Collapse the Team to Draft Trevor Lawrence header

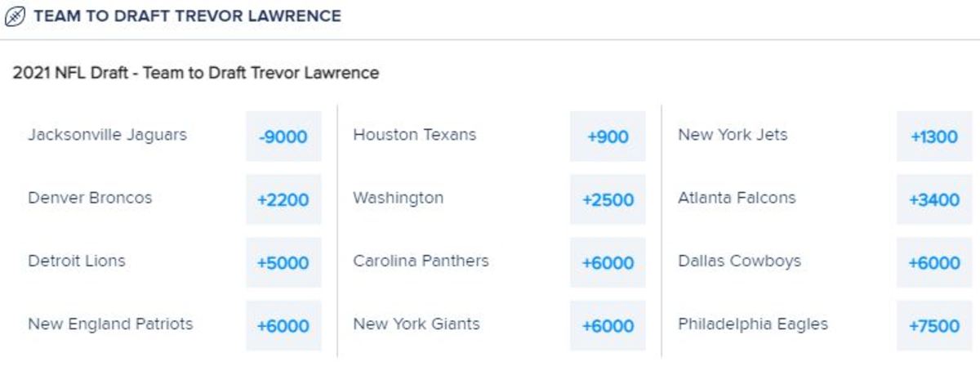(x=187, y=16)
